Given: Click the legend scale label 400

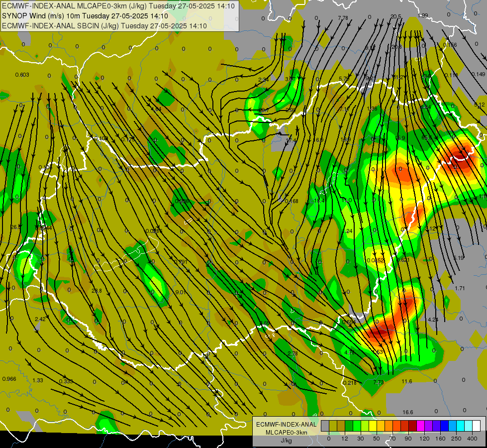Looking at the screenshot, I should pyautogui.click(x=472, y=439).
